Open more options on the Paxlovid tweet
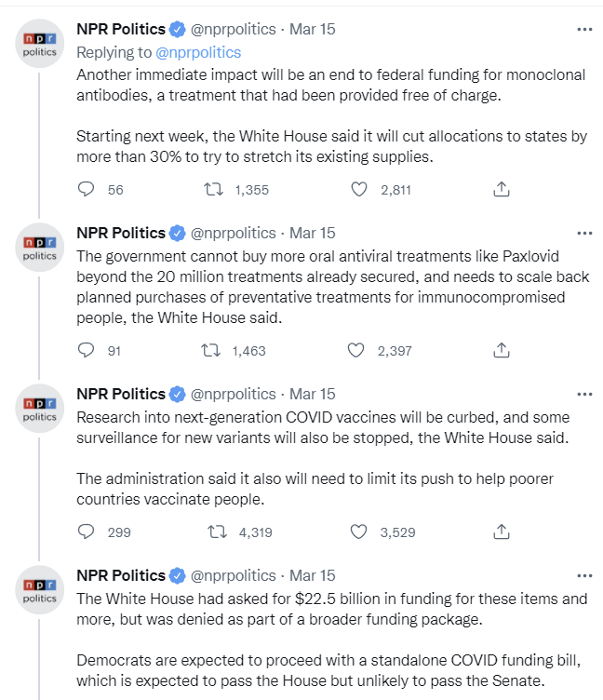Screen dimensions: 603x700 pos(584,233)
